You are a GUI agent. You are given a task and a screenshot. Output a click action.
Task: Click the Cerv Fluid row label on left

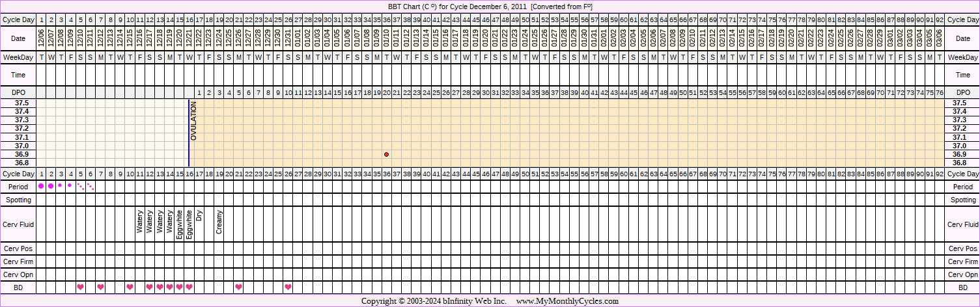coord(18,224)
